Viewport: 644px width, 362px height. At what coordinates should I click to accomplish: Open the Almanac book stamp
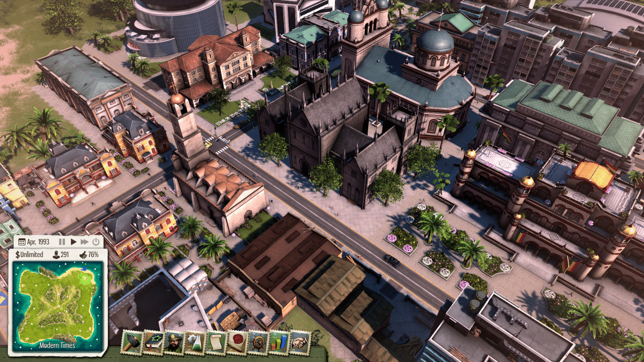(x=153, y=342)
